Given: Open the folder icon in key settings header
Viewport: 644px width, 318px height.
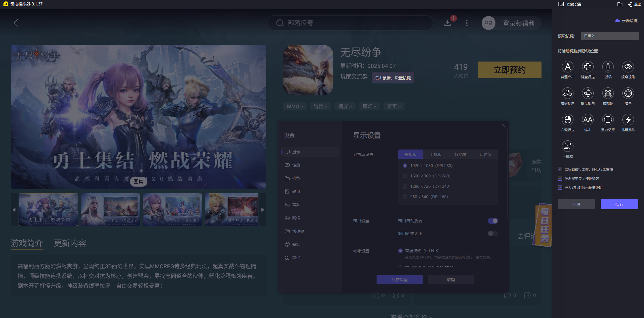Looking at the screenshot, I should click(x=620, y=4).
